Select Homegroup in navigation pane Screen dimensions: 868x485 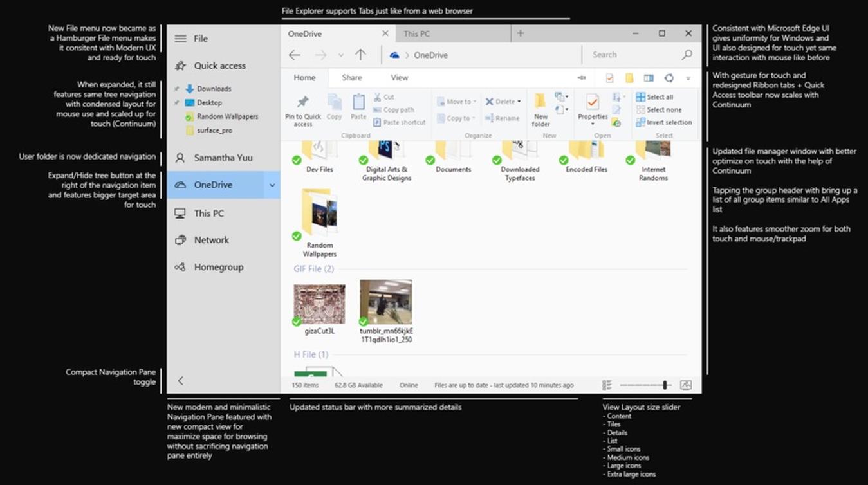point(223,267)
